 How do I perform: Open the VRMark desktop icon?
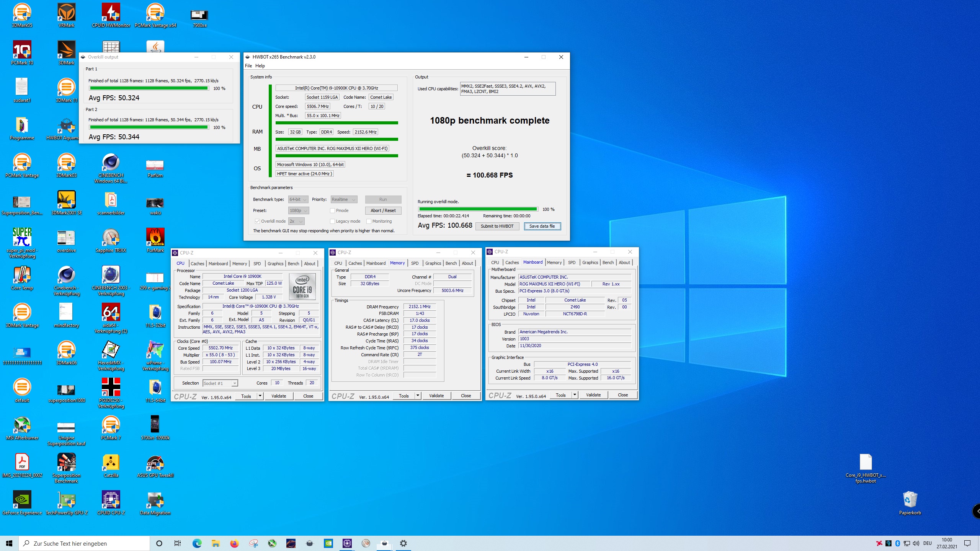[x=67, y=15]
